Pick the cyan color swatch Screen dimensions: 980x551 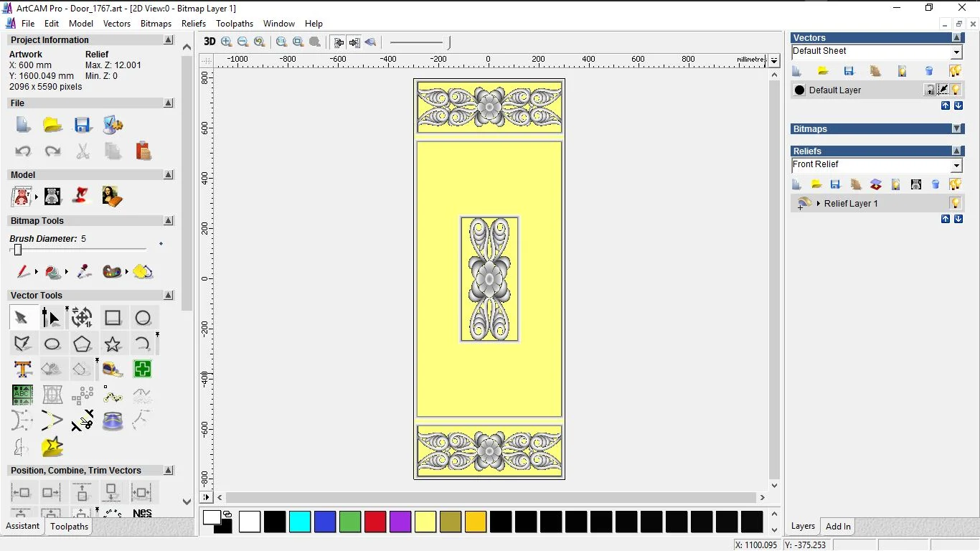[x=300, y=522]
